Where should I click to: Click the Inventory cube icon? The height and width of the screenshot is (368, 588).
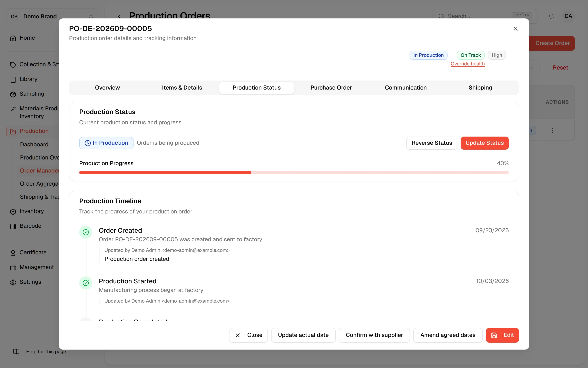(13, 212)
